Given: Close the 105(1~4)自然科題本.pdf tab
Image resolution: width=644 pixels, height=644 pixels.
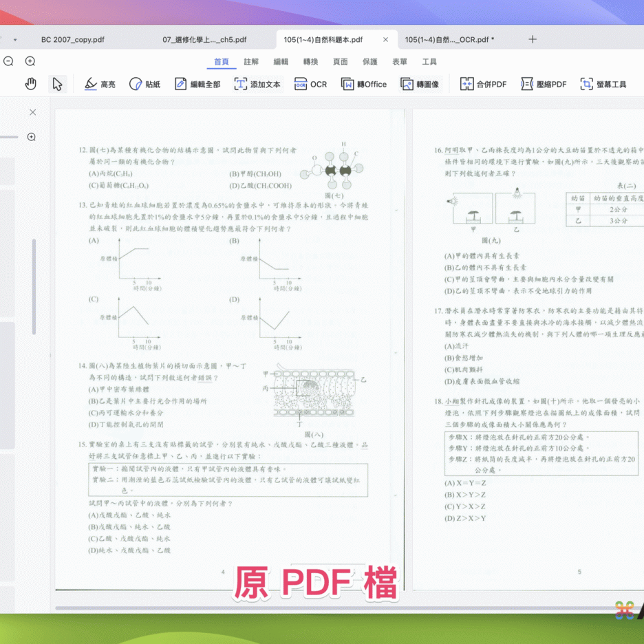Looking at the screenshot, I should click(x=385, y=40).
